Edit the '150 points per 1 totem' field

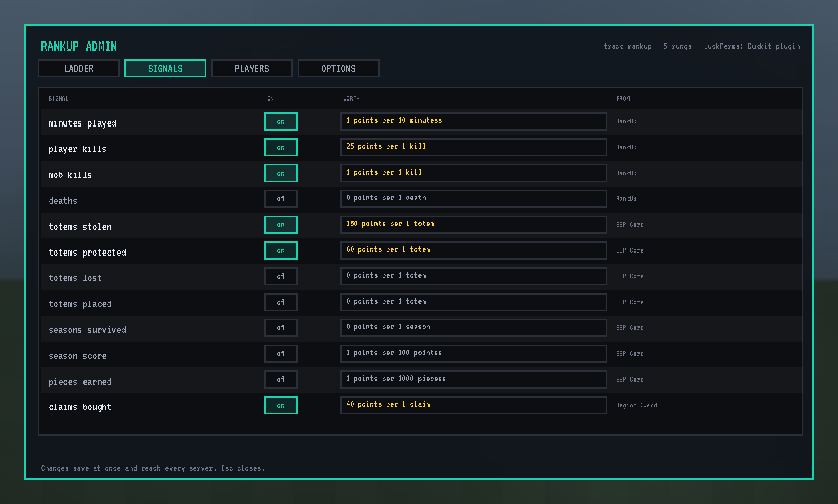474,225
